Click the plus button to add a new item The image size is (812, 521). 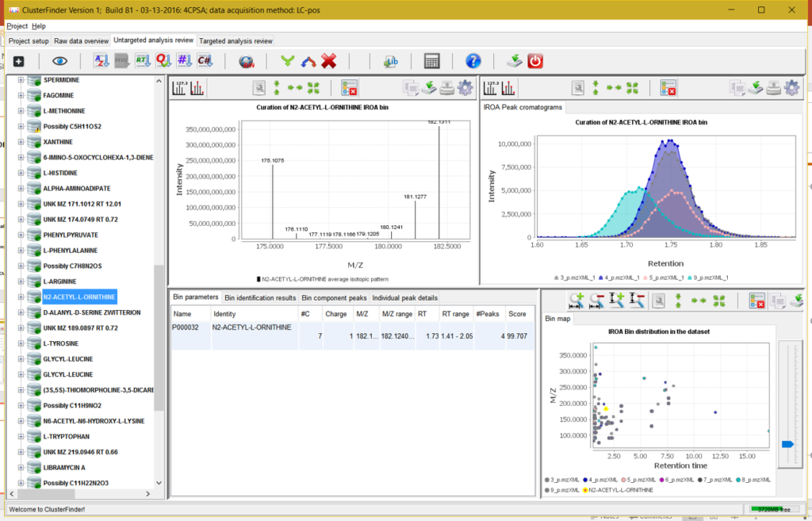point(18,61)
